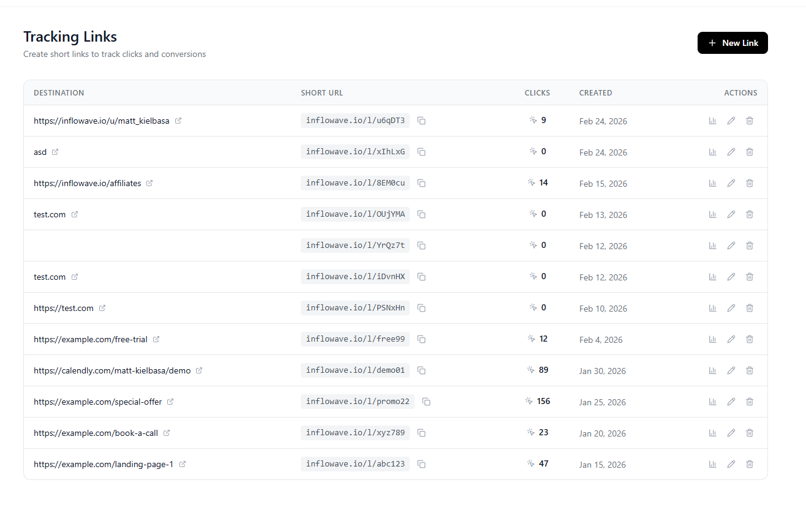Delete the xyz789 tracking link
Viewport: 806px width, 532px height.
coord(749,433)
